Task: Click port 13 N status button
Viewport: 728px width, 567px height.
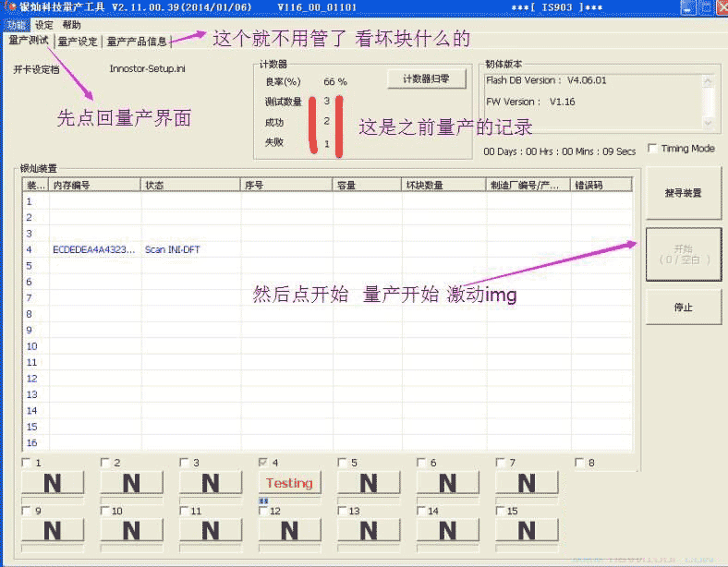Action: click(369, 530)
